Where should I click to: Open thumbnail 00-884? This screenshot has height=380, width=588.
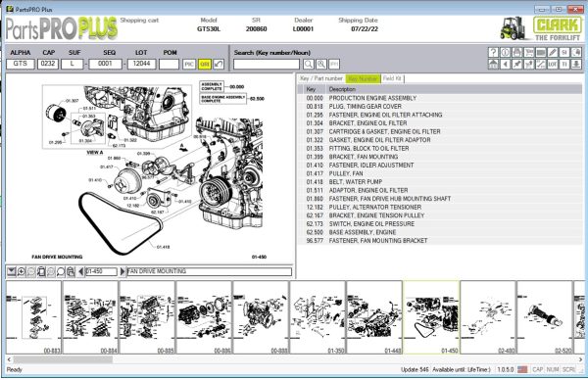click(90, 317)
